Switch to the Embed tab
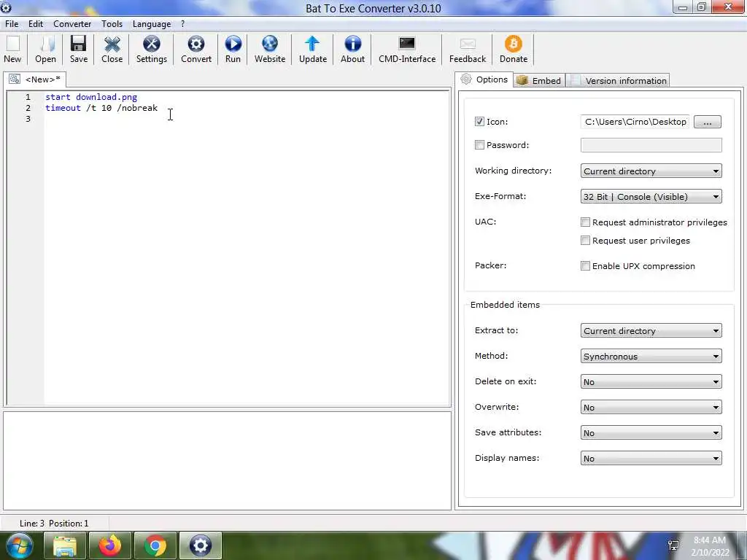This screenshot has width=747, height=560. (539, 80)
